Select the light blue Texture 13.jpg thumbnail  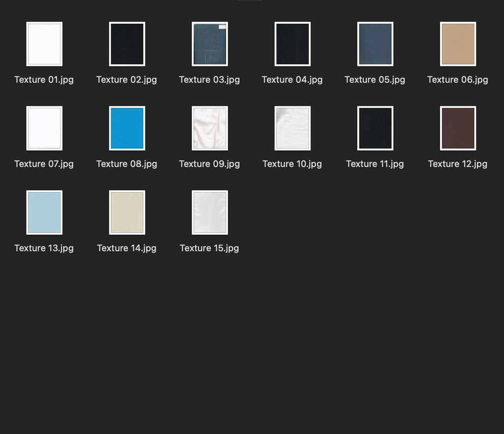[44, 213]
